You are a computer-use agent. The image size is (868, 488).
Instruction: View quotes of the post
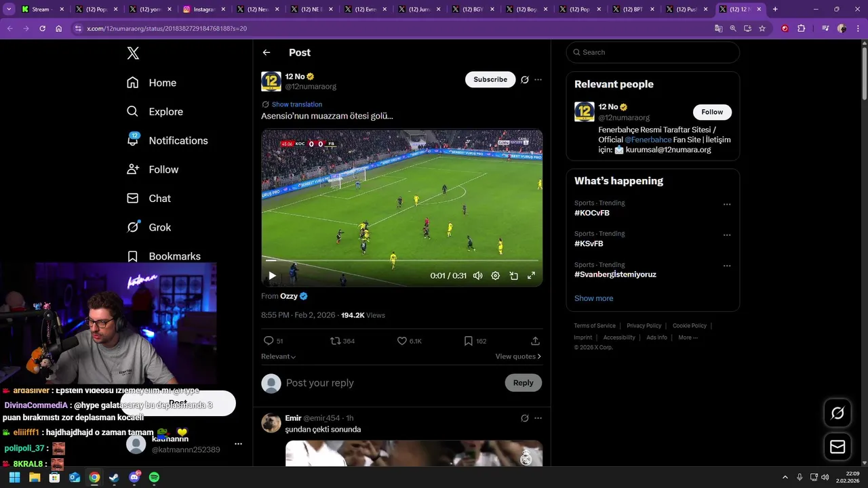click(518, 357)
